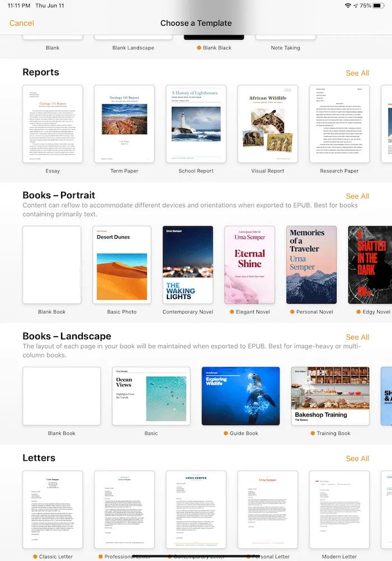This screenshot has width=392, height=561.
Task: Show all Books – Landscape templates
Action: click(x=357, y=337)
